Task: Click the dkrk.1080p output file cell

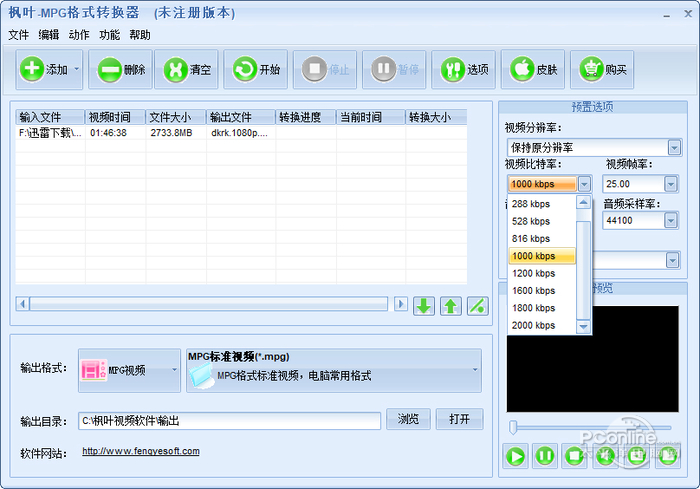Action: pos(240,133)
